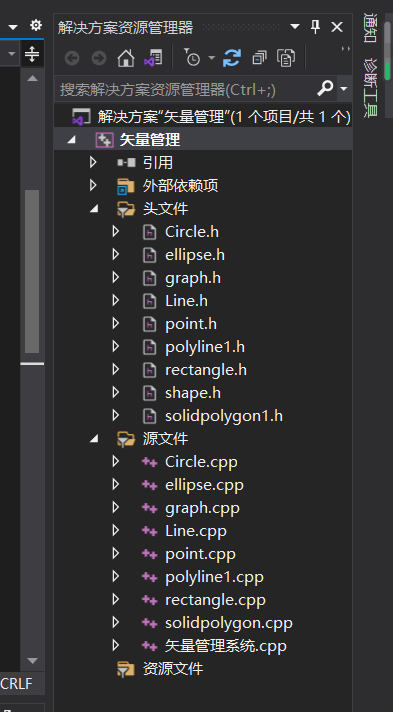Click the ellipse.cpp C++ icon
The width and height of the screenshot is (393, 712).
pyautogui.click(x=149, y=485)
